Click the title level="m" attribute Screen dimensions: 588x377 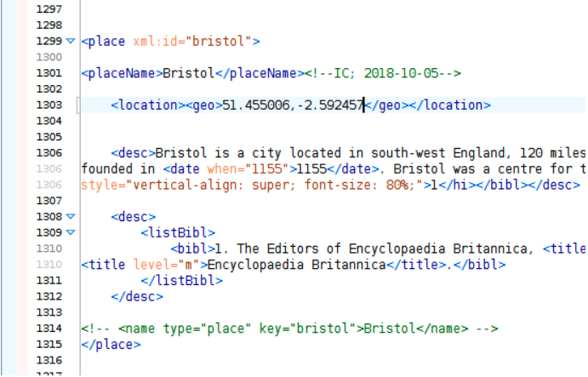(158, 265)
